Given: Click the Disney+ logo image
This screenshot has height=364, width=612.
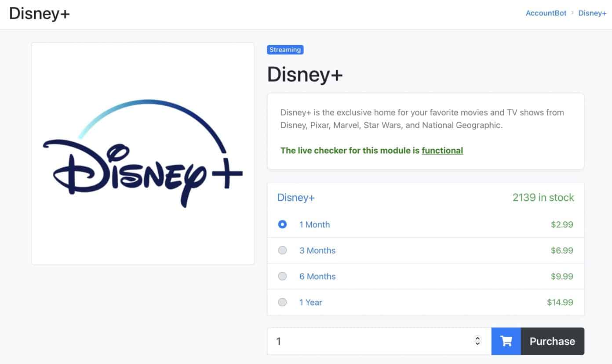Looking at the screenshot, I should pyautogui.click(x=142, y=153).
